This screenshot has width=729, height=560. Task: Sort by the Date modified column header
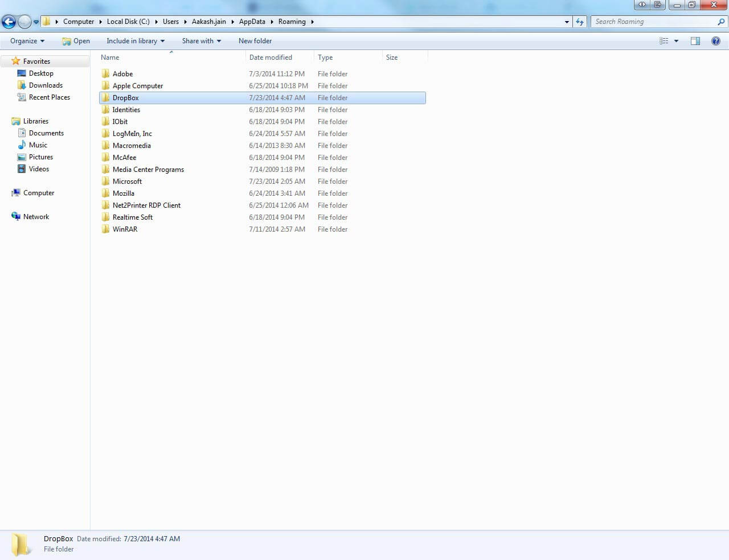(x=271, y=57)
